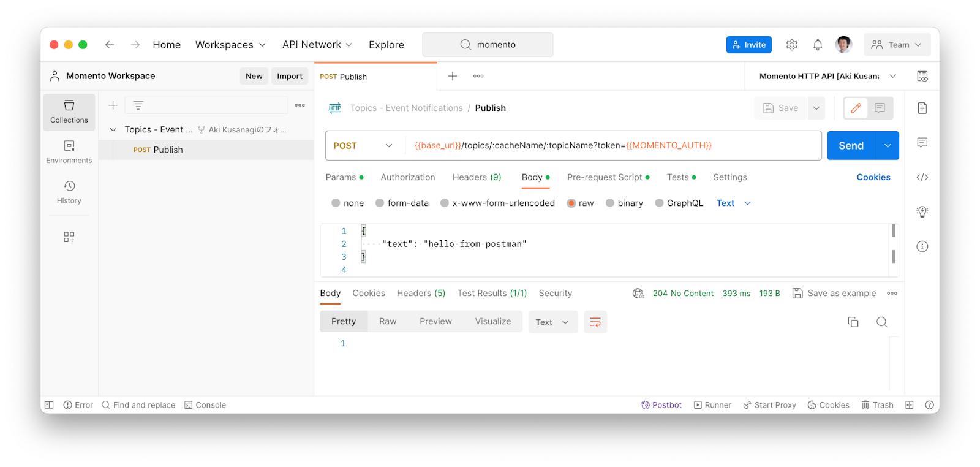
Task: Open the notifications bell
Action: 818,45
